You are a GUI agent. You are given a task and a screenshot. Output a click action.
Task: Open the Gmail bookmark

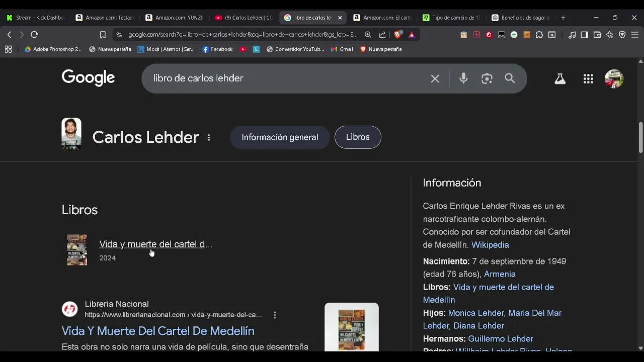342,49
